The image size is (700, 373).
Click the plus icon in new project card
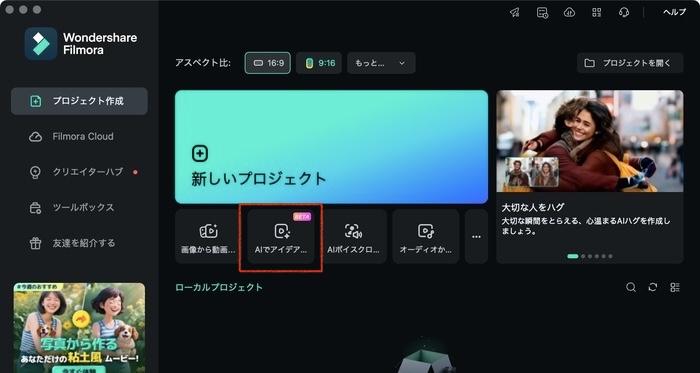[200, 153]
